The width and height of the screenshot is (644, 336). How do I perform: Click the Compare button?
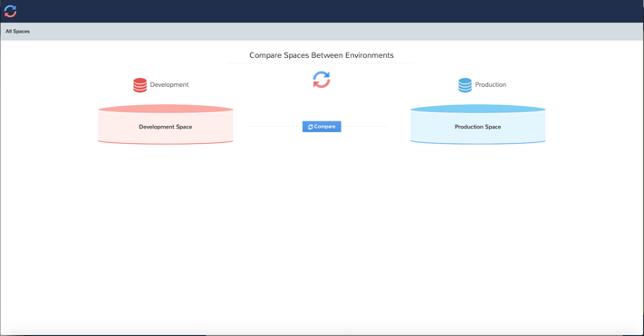[x=322, y=127]
